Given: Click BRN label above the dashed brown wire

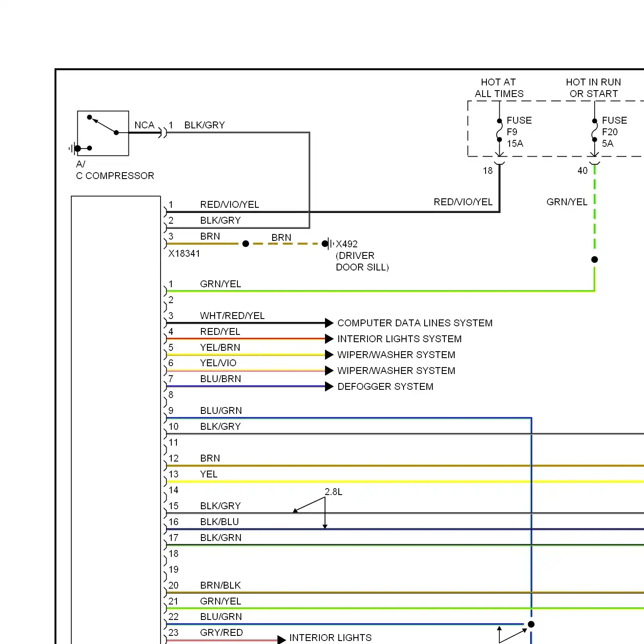Looking at the screenshot, I should [281, 238].
